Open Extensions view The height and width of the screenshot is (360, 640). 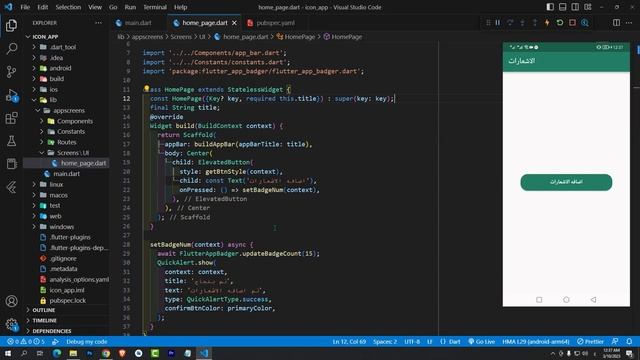click(11, 118)
